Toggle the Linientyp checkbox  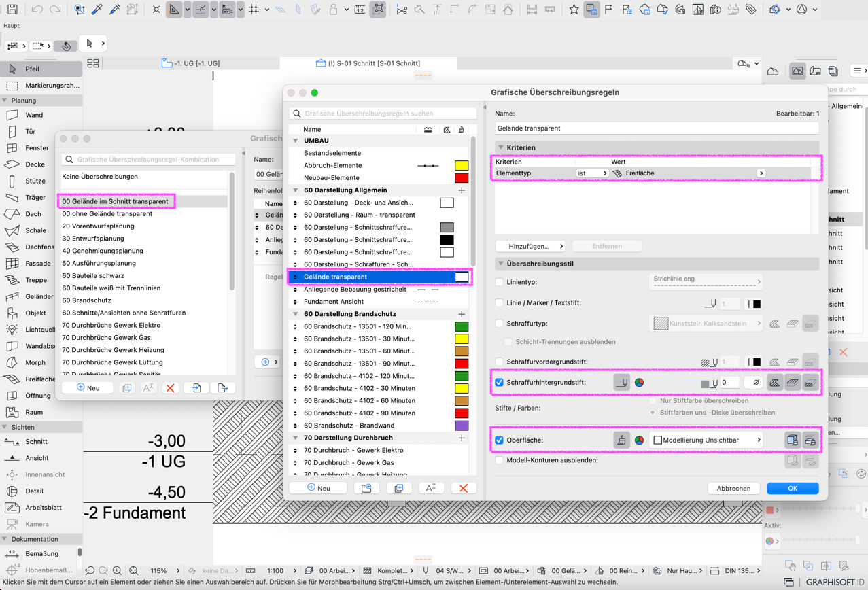[x=500, y=281]
